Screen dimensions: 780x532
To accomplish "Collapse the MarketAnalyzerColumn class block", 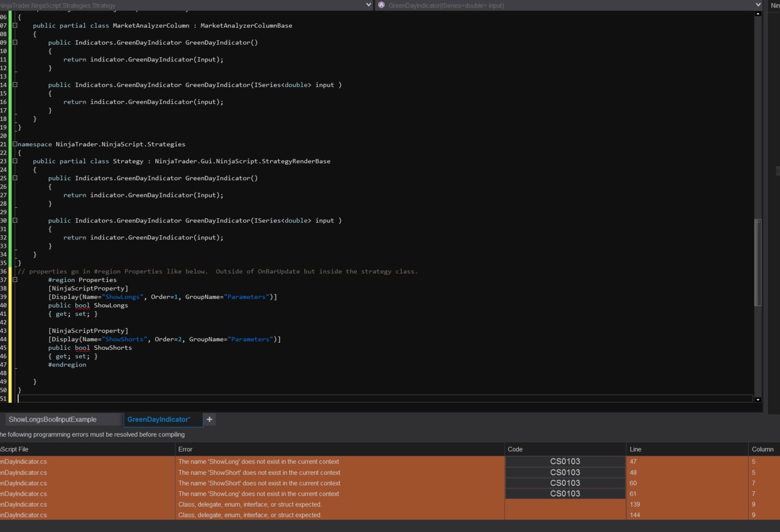I will pyautogui.click(x=15, y=25).
